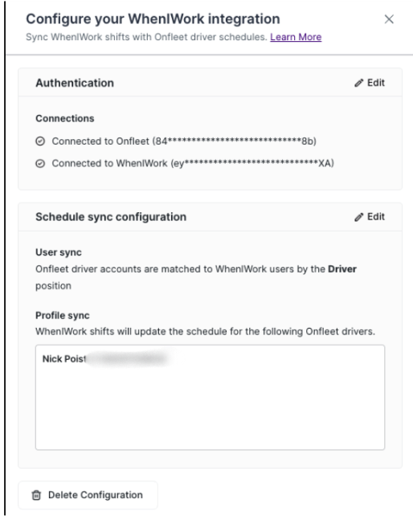
Task: Click the Delete Configuration button text
Action: [96, 495]
